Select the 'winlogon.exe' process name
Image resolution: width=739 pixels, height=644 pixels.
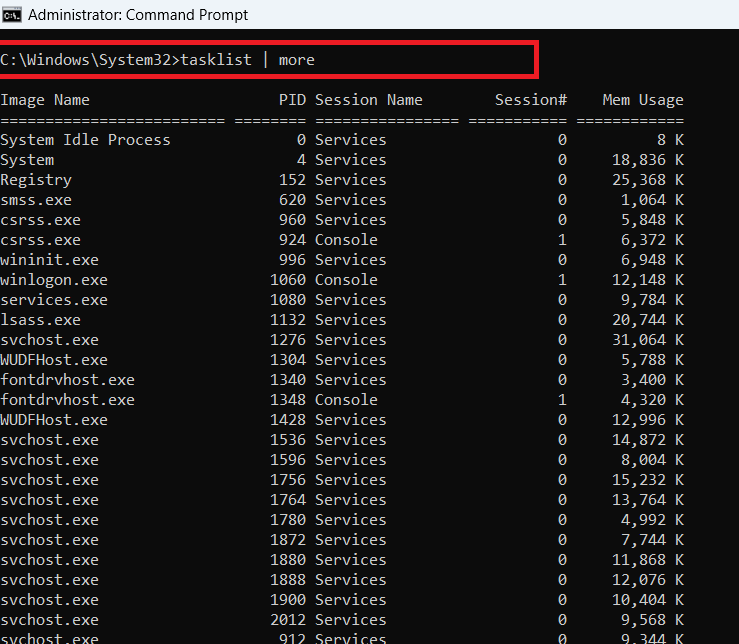pyautogui.click(x=54, y=280)
